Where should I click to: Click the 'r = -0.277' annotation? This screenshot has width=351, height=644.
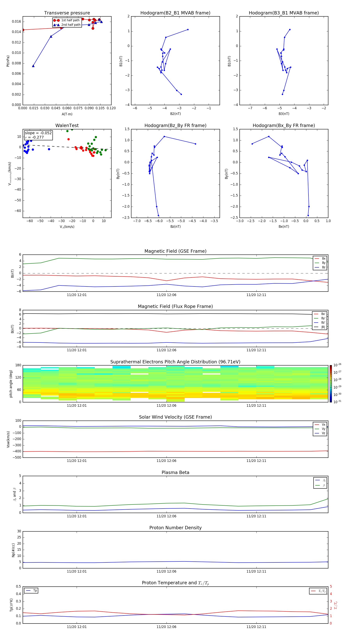(x=35, y=137)
